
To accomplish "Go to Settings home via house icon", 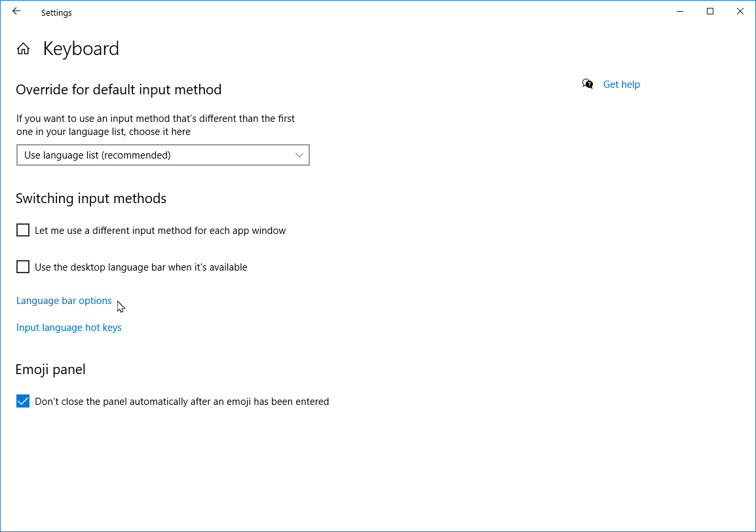I will 24,49.
